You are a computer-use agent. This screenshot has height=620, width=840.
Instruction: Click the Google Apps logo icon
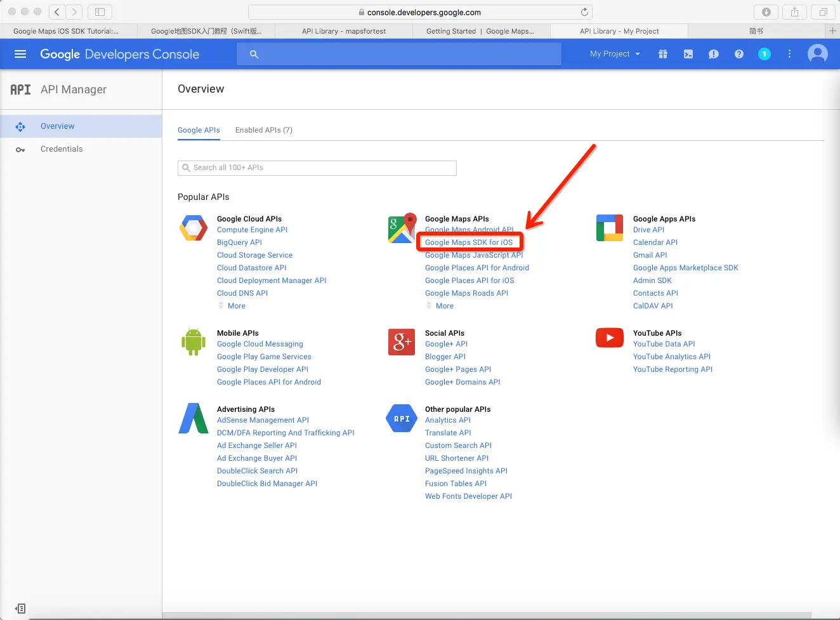[x=610, y=228]
